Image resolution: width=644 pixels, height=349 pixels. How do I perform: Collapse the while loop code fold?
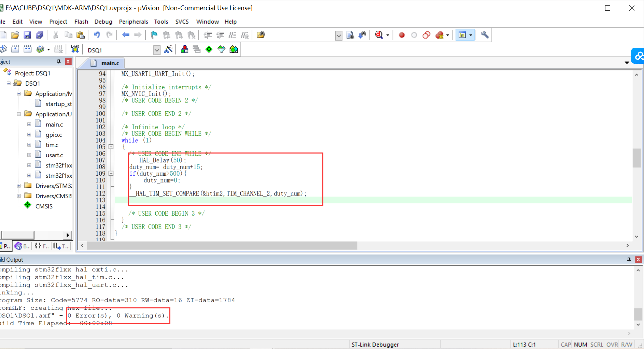pyautogui.click(x=111, y=147)
